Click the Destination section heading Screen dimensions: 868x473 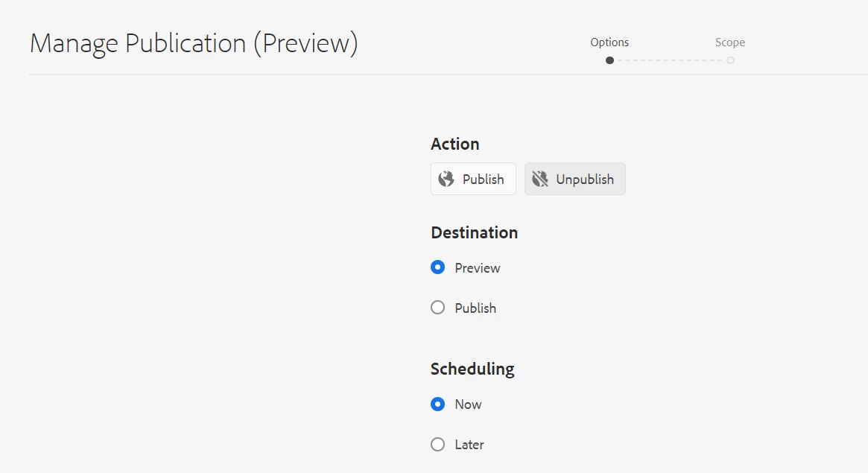[474, 232]
